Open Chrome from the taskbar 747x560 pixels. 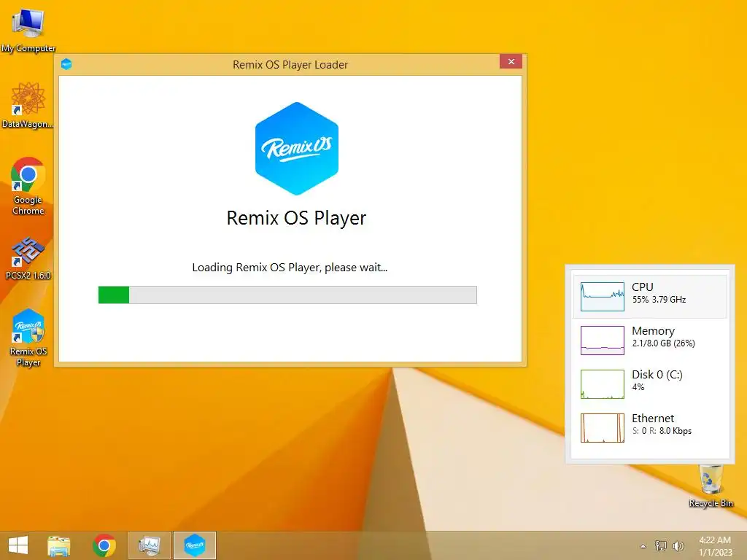[104, 545]
